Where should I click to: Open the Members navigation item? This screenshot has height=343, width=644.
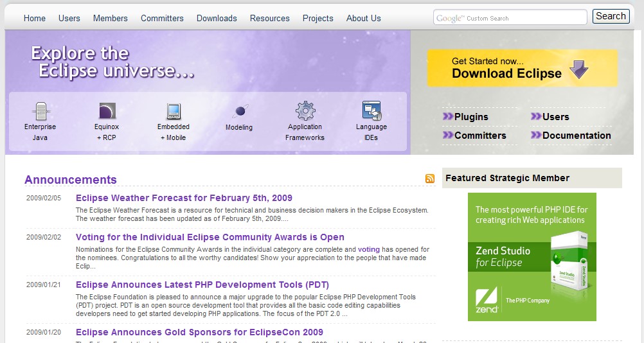[x=110, y=19]
